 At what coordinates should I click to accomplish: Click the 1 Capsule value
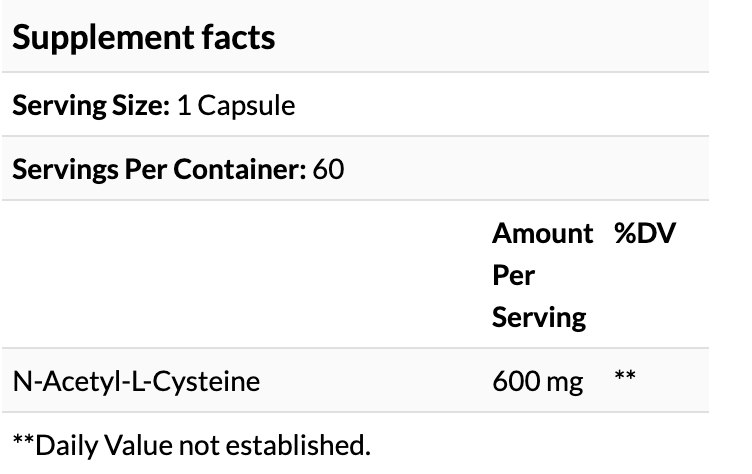coord(236,106)
